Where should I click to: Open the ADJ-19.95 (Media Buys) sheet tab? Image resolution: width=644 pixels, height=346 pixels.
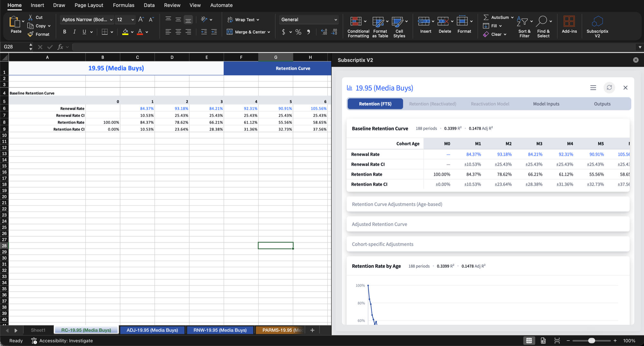click(152, 330)
